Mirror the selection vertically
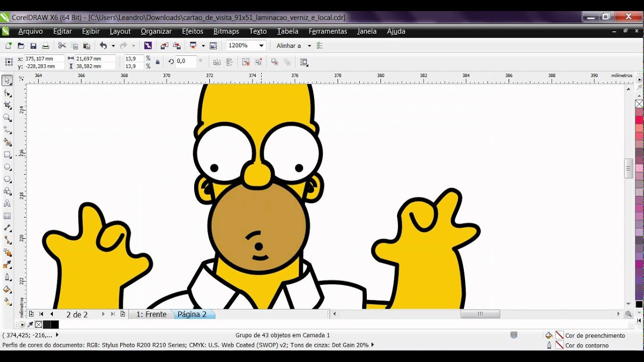644x362 pixels. point(229,62)
